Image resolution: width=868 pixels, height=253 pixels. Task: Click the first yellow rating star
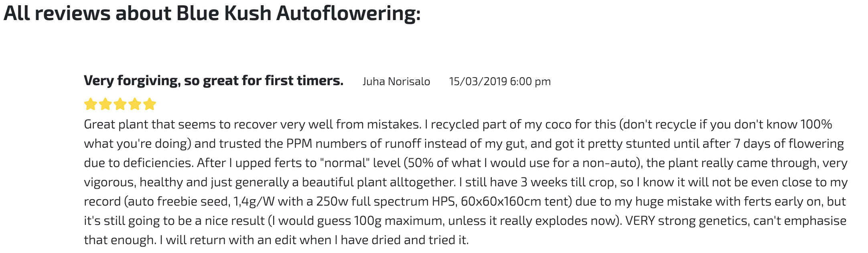click(91, 104)
